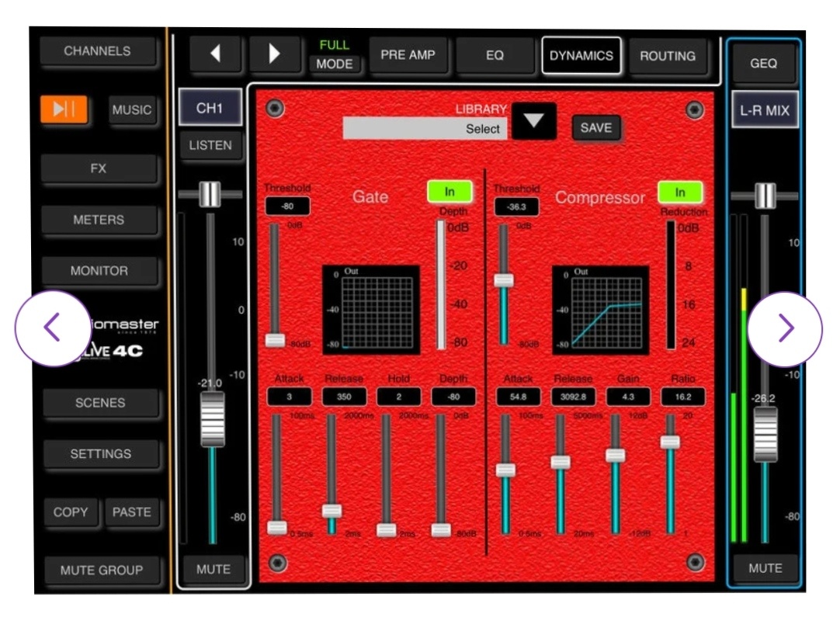Open the Library dropdown arrow

click(534, 121)
